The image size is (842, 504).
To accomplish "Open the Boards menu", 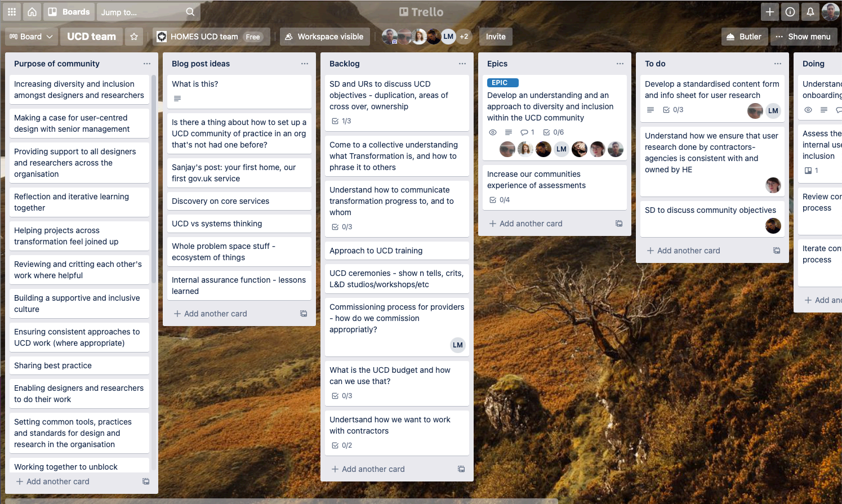I will [69, 12].
